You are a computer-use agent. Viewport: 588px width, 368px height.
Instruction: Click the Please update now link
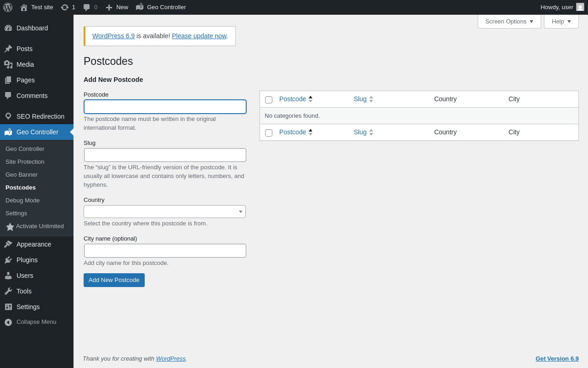[199, 36]
